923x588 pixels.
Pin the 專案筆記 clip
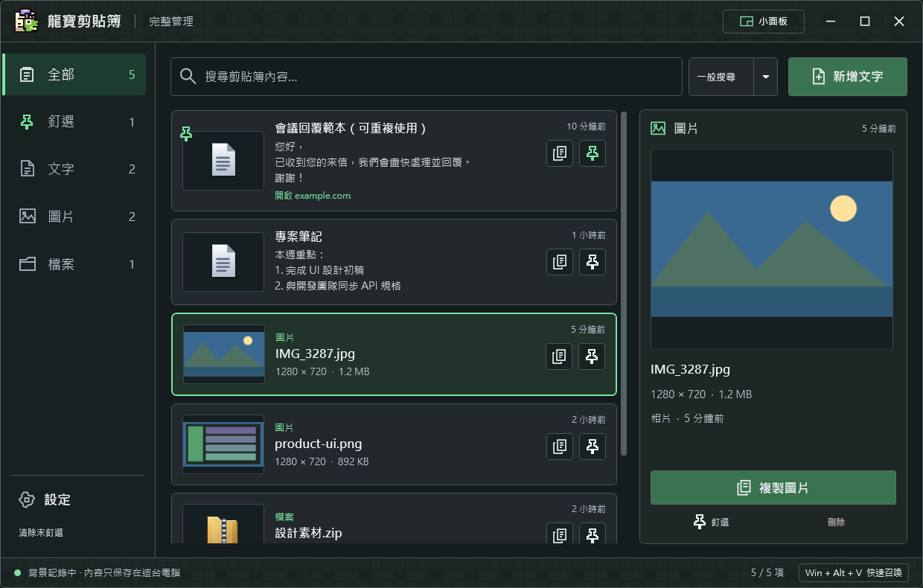(x=593, y=262)
